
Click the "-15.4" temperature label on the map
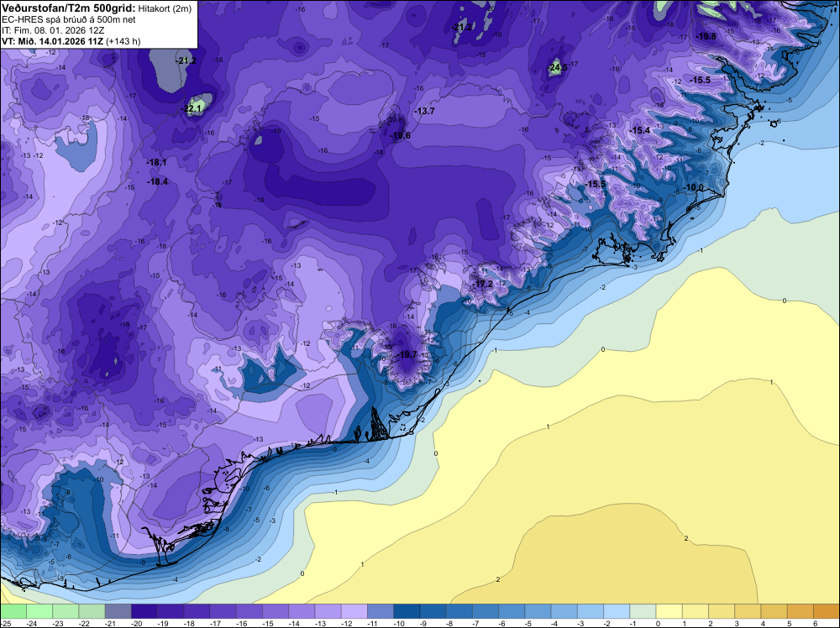point(639,131)
